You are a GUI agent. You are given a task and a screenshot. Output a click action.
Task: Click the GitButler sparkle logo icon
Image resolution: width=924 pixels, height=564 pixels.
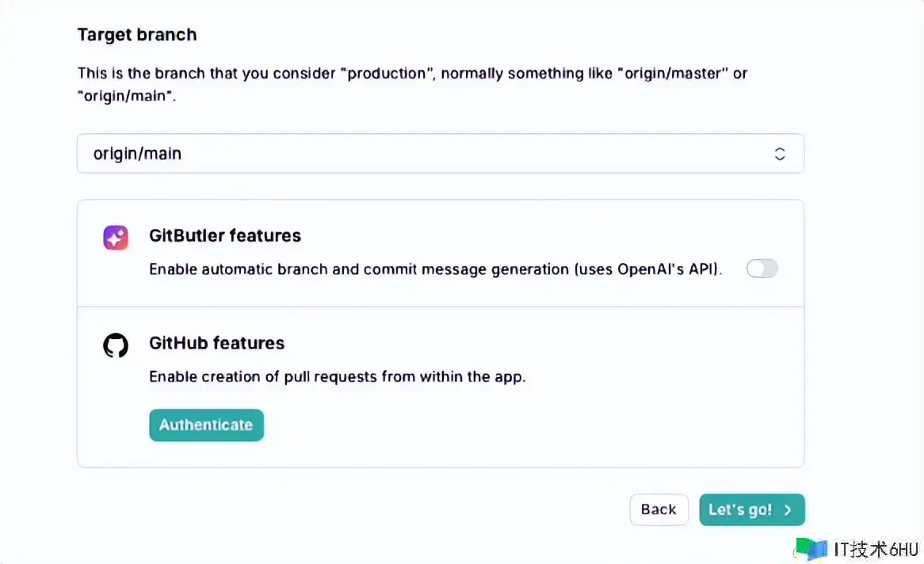click(116, 238)
